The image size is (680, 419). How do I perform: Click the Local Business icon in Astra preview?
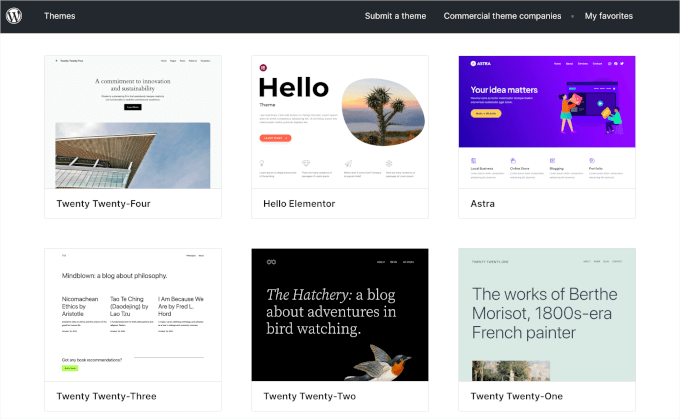click(x=473, y=161)
